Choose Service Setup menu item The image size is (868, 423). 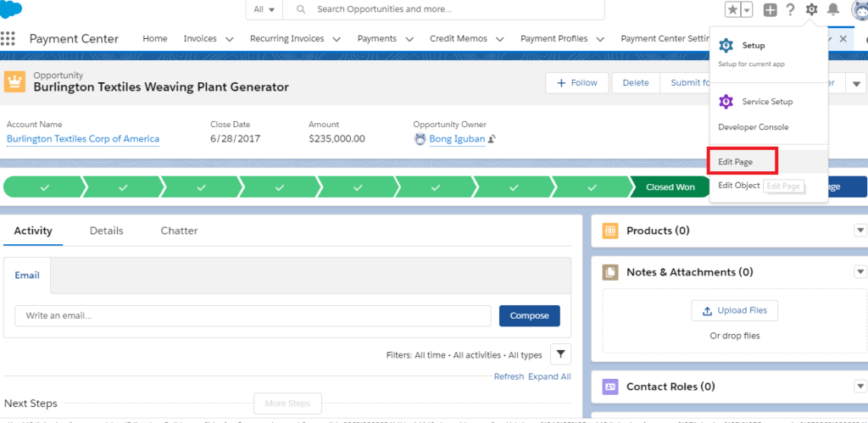click(x=767, y=102)
